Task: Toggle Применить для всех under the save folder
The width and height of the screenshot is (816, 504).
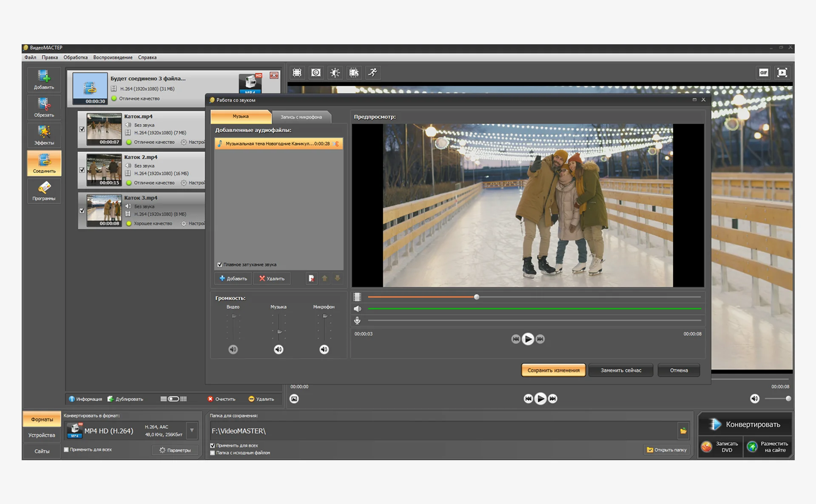Action: (213, 446)
